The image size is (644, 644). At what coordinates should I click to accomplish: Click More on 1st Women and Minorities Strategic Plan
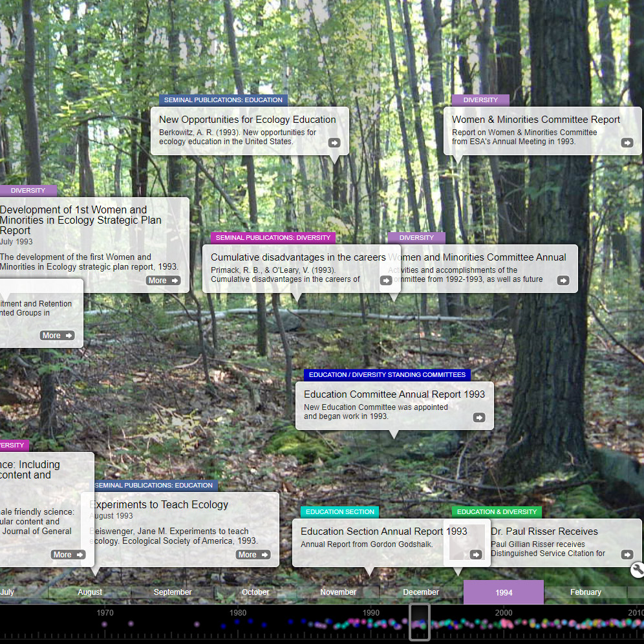pos(163,281)
